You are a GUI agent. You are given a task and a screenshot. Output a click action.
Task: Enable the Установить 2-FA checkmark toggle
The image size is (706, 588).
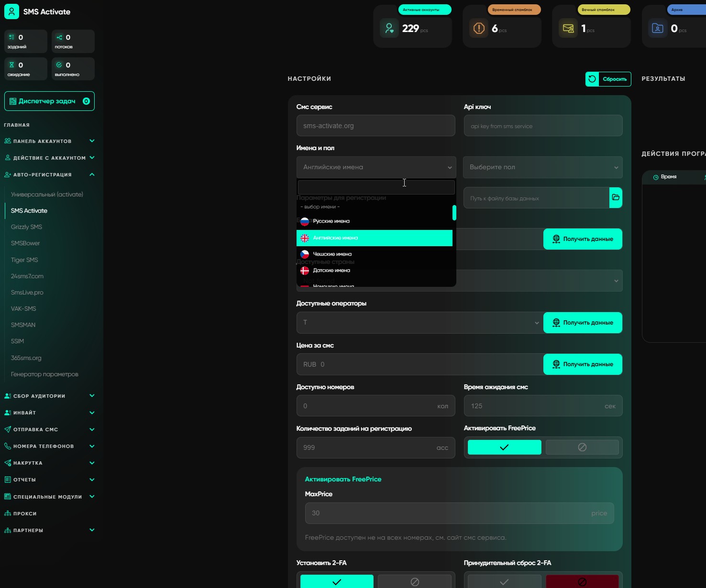(x=337, y=582)
